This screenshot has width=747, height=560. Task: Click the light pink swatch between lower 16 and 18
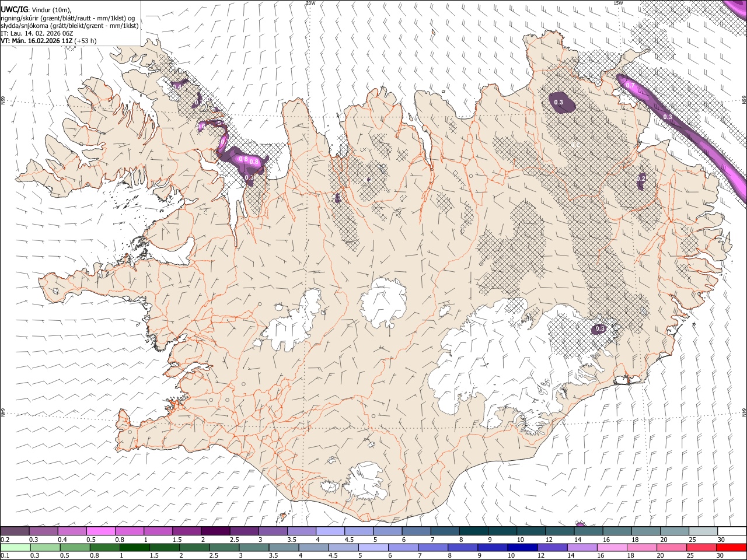612,548
